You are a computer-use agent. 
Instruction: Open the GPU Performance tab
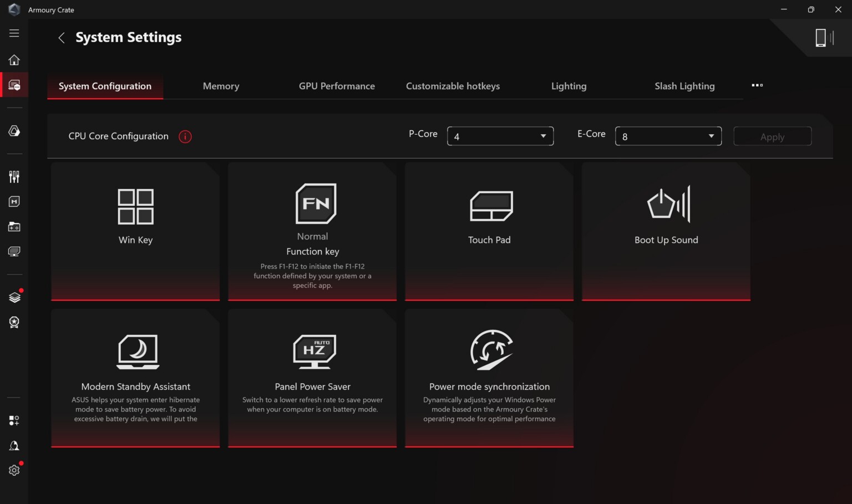(337, 86)
